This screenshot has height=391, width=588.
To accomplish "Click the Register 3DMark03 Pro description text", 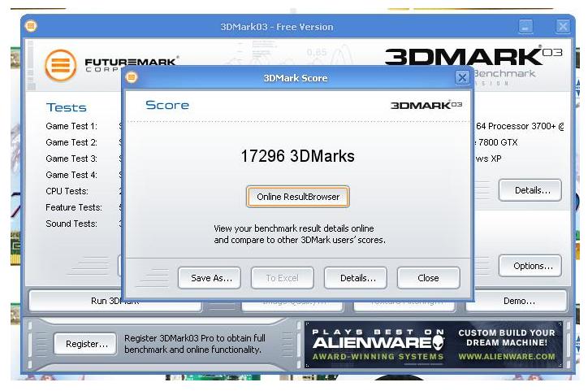I will click(x=195, y=344).
